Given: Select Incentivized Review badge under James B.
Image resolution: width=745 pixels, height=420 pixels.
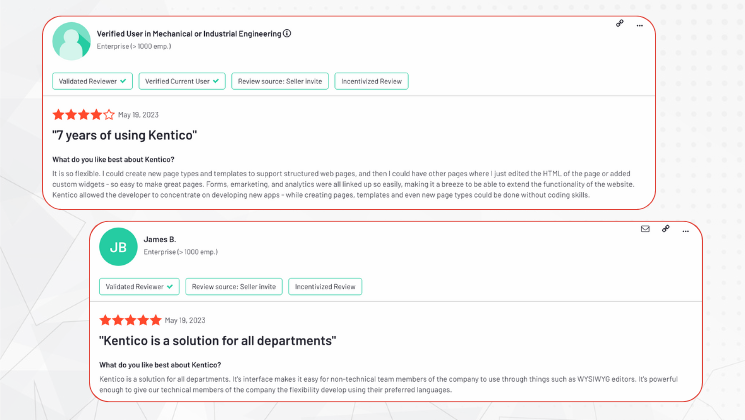Looking at the screenshot, I should [325, 287].
